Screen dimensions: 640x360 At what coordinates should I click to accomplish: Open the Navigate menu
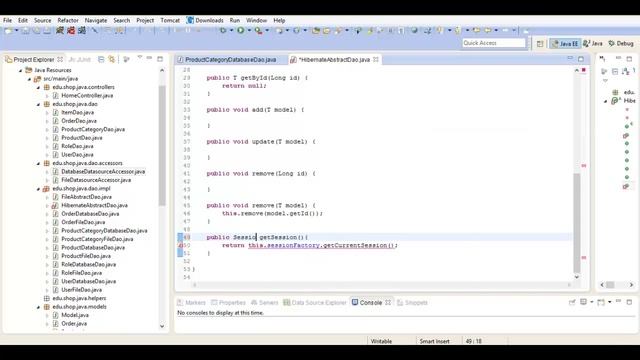(x=96, y=20)
